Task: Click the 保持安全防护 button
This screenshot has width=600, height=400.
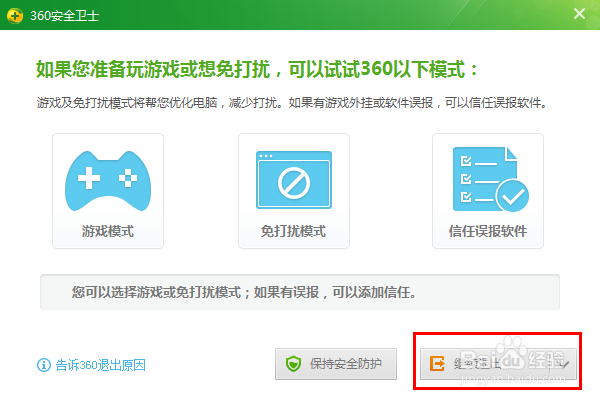Action: click(336, 364)
